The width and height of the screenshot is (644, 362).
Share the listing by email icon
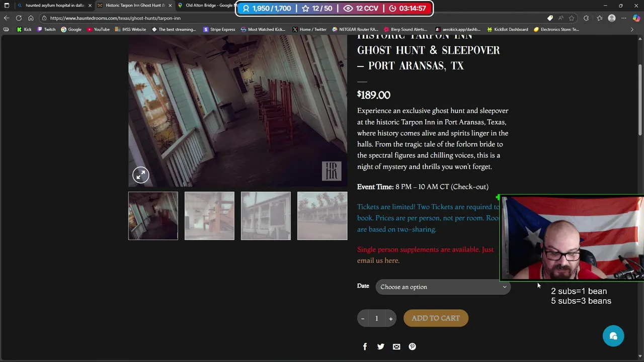[396, 346]
